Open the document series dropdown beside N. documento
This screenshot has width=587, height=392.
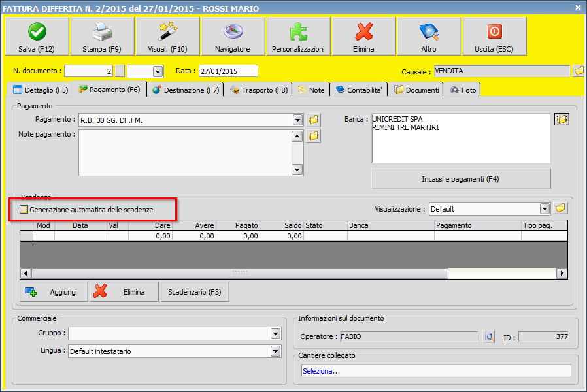158,71
